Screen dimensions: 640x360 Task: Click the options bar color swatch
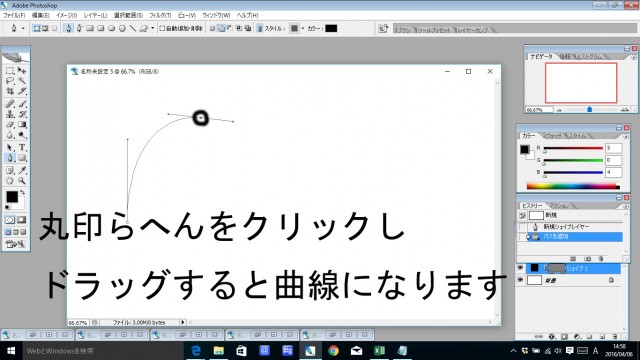(331, 28)
